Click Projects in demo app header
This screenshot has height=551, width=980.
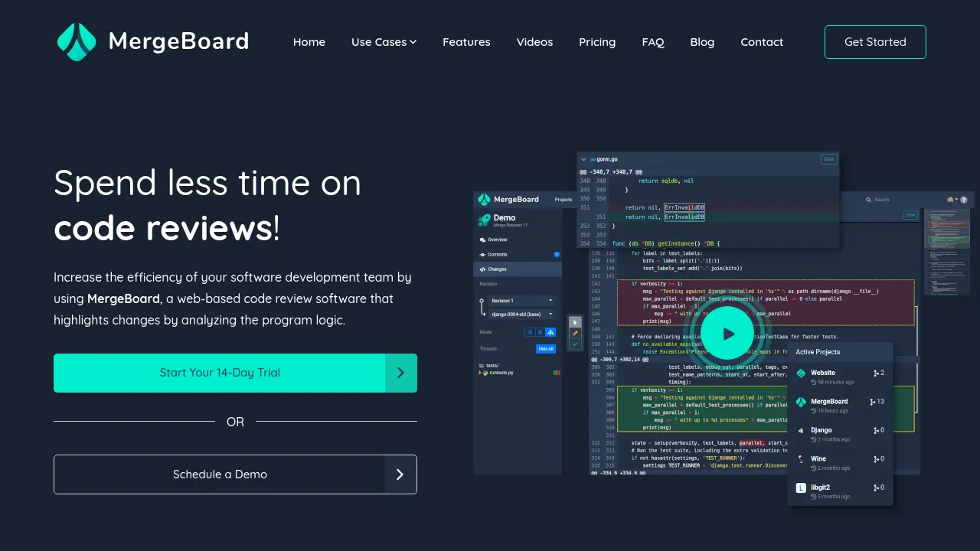563,200
